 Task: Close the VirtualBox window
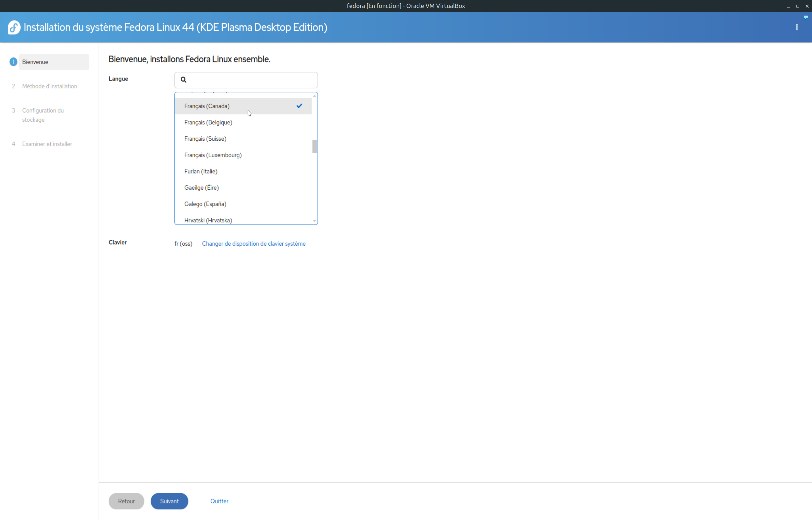click(x=807, y=6)
